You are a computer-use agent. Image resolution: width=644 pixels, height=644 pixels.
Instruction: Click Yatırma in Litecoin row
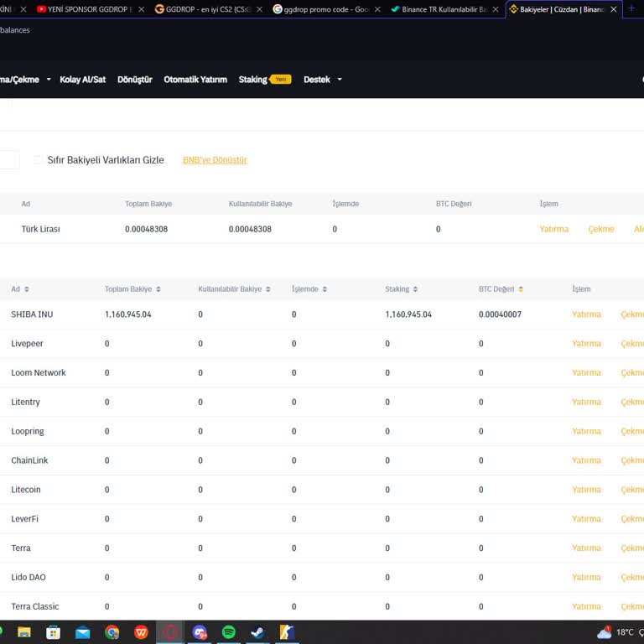(586, 490)
